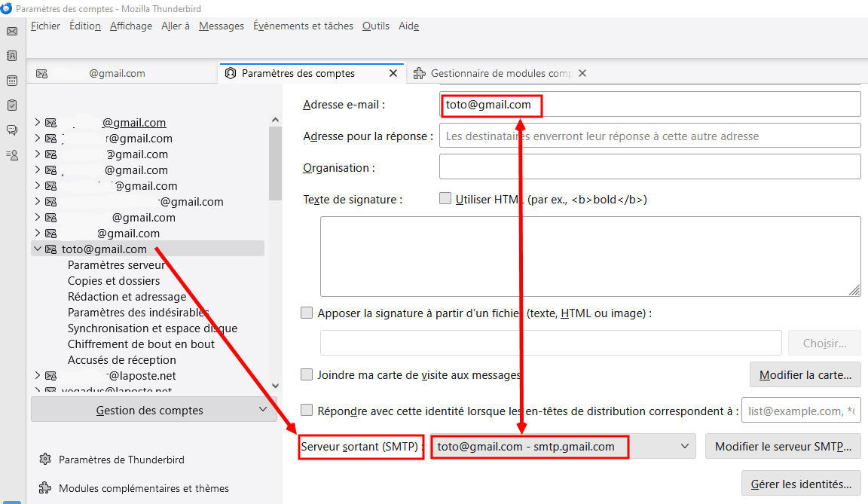Click the Adresse pour la réponse field
The image size is (868, 504).
650,136
